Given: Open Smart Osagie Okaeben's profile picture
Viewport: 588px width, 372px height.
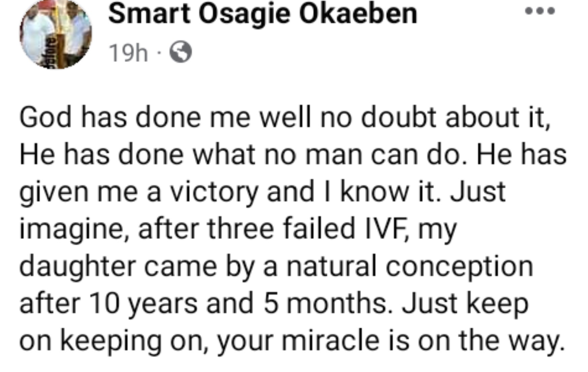Looking at the screenshot, I should (56, 34).
